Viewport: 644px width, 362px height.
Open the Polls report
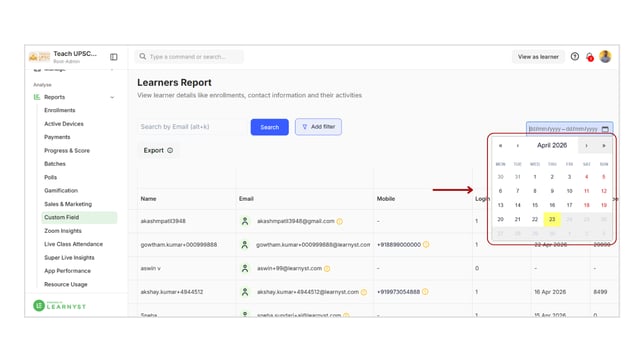point(51,177)
